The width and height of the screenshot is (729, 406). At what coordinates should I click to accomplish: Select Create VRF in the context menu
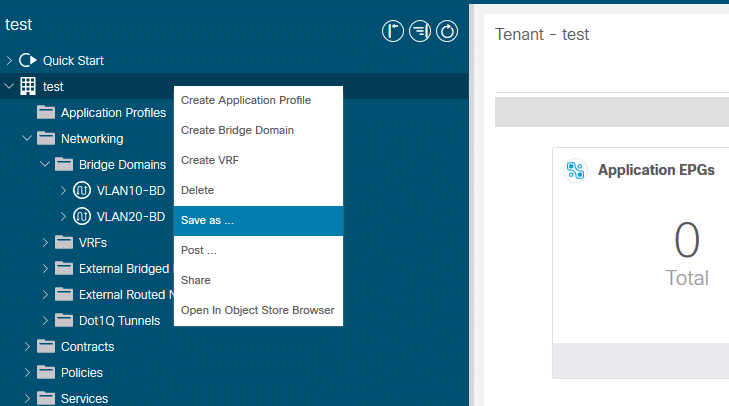click(x=258, y=160)
